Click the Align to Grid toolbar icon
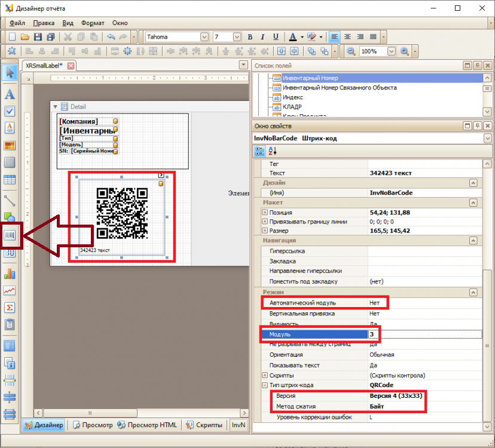The image size is (495, 448). [x=12, y=51]
